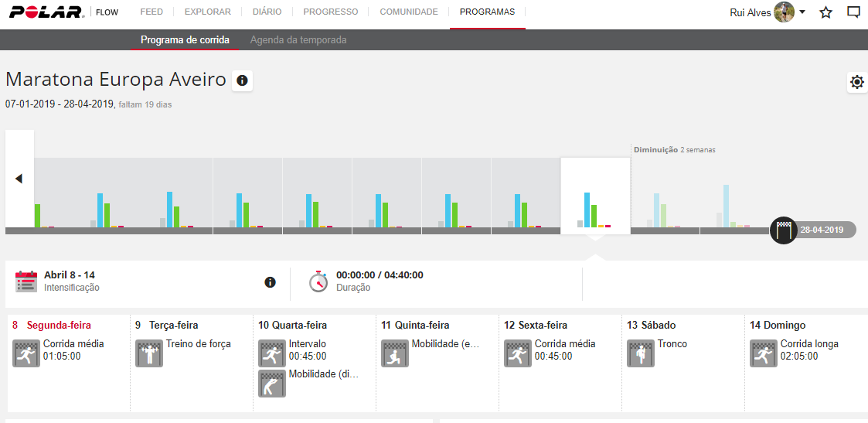Select the race day flag marker
Screen dimensions: 868x423
tap(783, 230)
